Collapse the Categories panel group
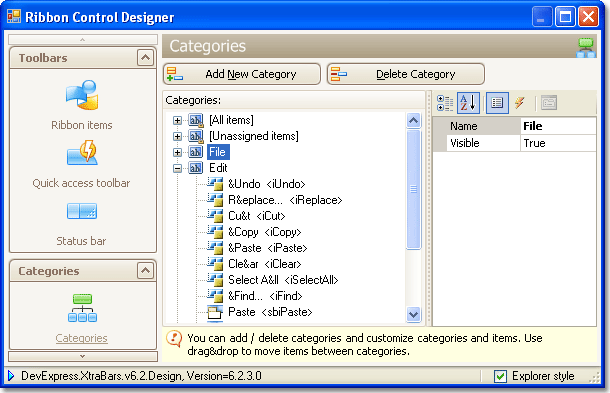The height and width of the screenshot is (393, 610). coord(145,270)
